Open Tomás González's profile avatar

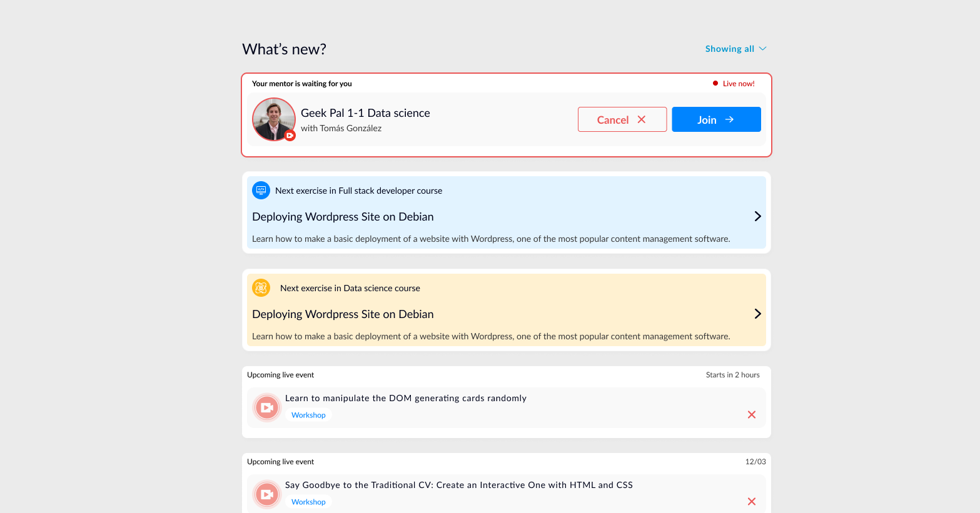(274, 119)
